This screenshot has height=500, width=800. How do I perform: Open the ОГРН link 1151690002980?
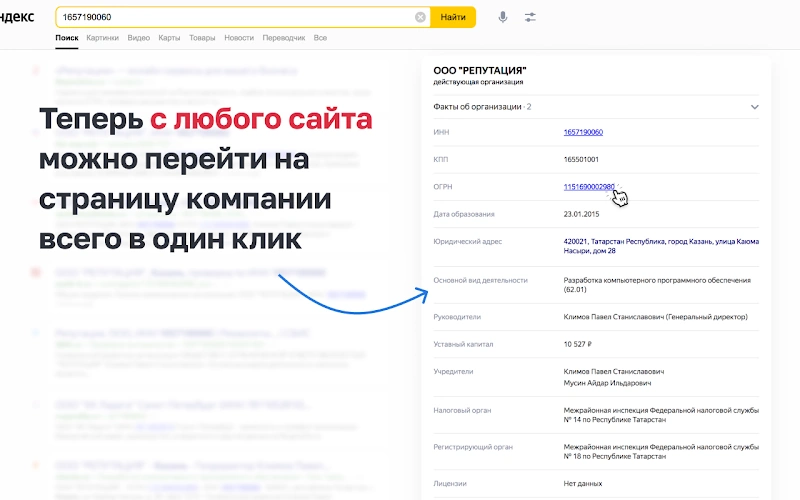(x=589, y=187)
